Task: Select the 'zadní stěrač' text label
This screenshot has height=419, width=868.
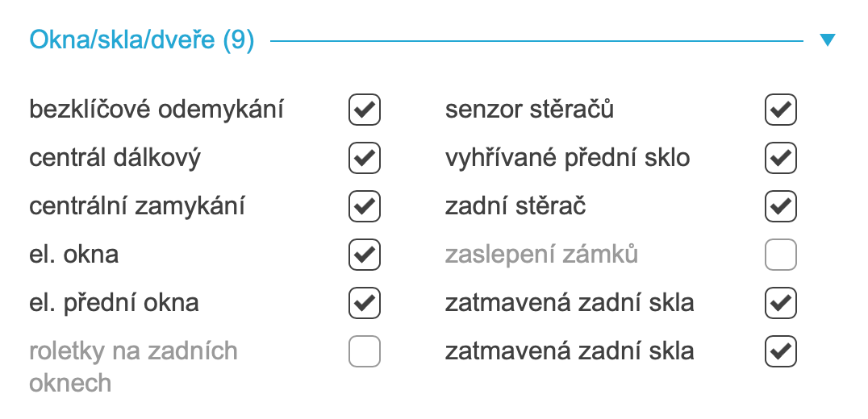Action: click(x=515, y=206)
